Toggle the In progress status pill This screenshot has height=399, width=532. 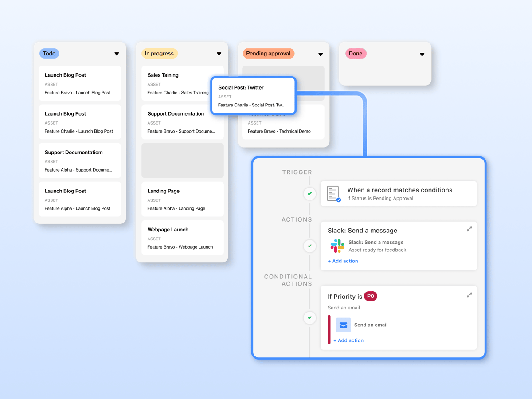pyautogui.click(x=159, y=53)
